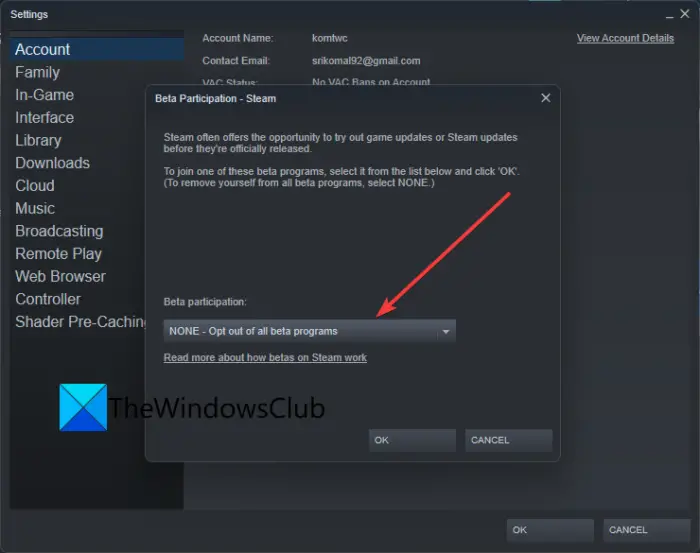Click the 'Contact Email:' label
This screenshot has width=700, height=553.
click(236, 61)
